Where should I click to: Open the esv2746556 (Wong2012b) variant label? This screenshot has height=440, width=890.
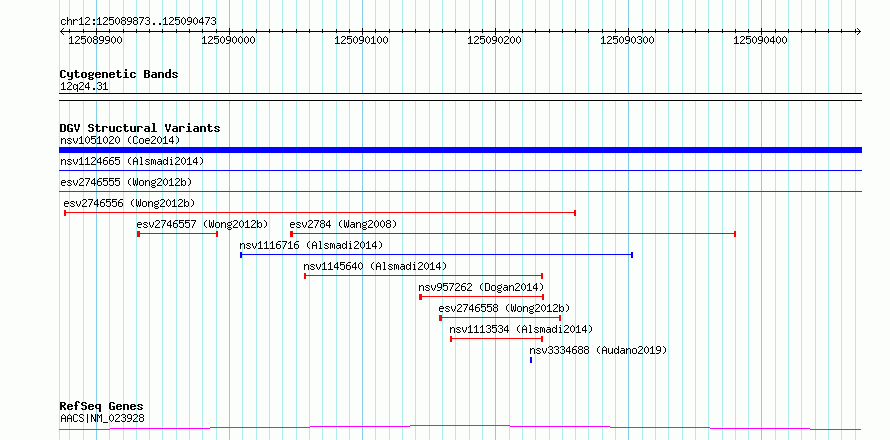tap(129, 203)
